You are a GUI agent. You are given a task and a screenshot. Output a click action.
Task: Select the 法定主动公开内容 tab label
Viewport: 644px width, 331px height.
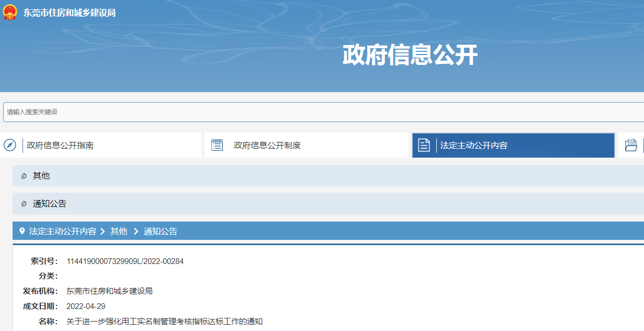pos(474,146)
